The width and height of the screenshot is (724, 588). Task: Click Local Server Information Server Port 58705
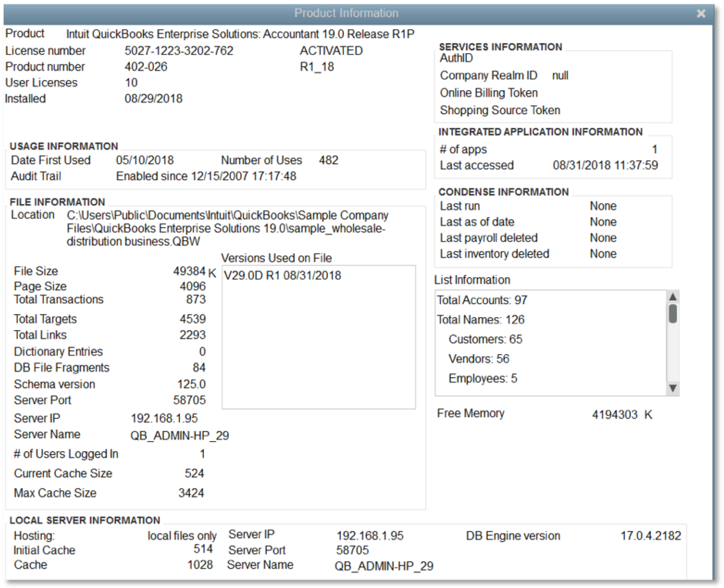click(x=352, y=550)
